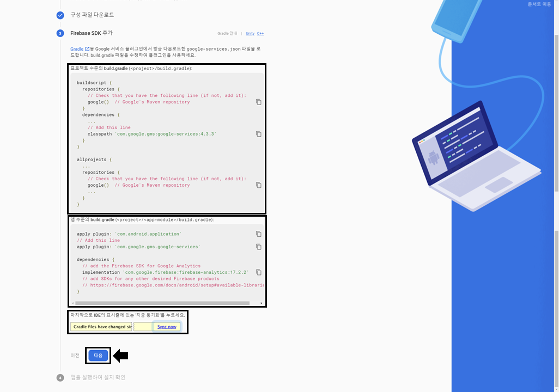Switch to the C++ instructions

click(260, 34)
